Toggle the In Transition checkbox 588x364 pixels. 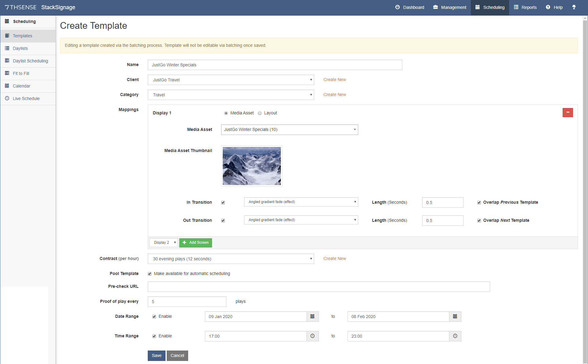(x=223, y=202)
